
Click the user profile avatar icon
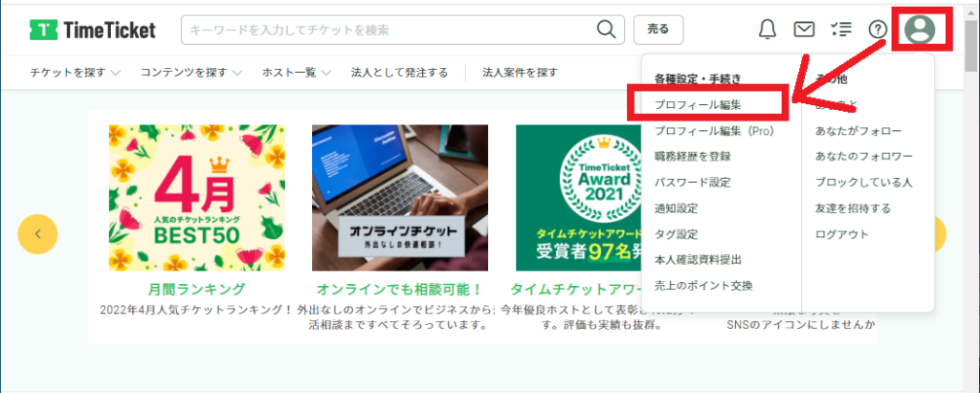pyautogui.click(x=920, y=30)
